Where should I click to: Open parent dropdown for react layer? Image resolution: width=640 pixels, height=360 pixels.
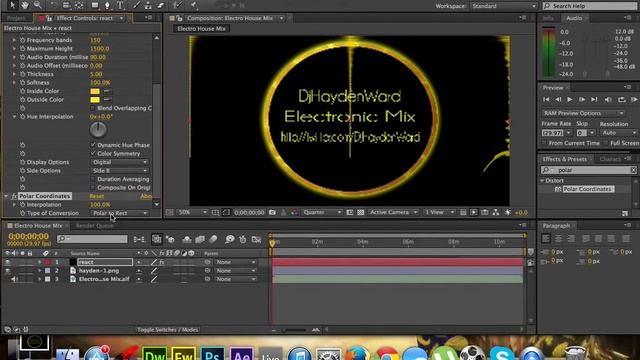point(236,262)
